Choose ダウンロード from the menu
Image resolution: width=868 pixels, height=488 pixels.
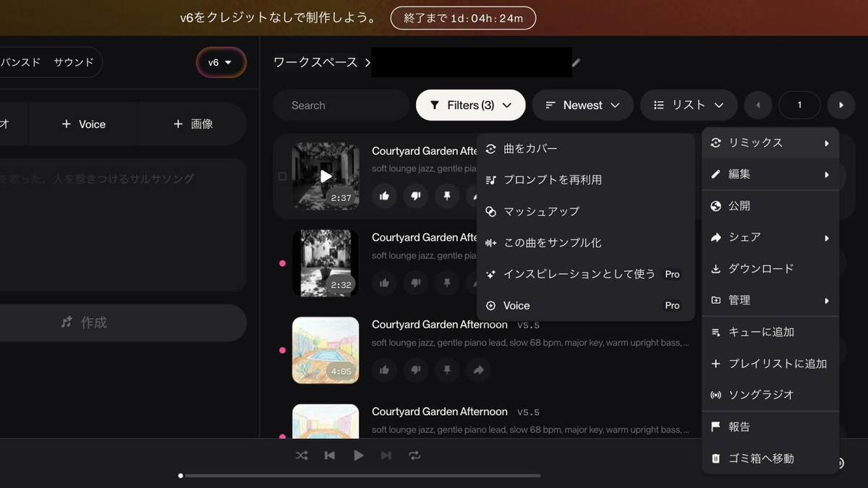coord(770,269)
